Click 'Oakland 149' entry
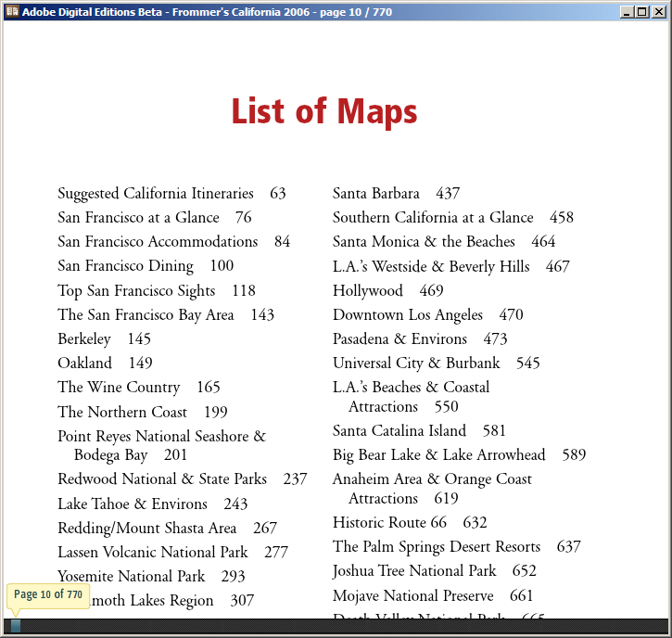Screen dimensions: 672x638 (x=105, y=364)
